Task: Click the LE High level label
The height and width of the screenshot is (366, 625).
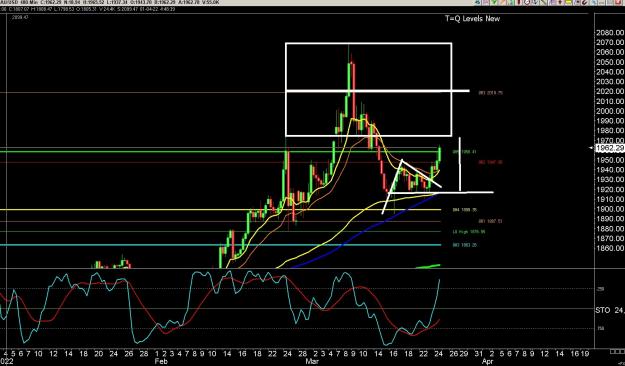Action: click(x=469, y=232)
